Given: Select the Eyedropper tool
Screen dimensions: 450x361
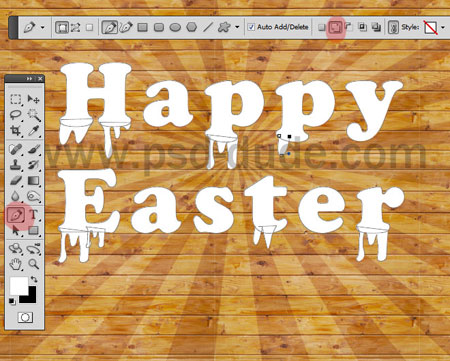Looking at the screenshot, I should [33, 130].
